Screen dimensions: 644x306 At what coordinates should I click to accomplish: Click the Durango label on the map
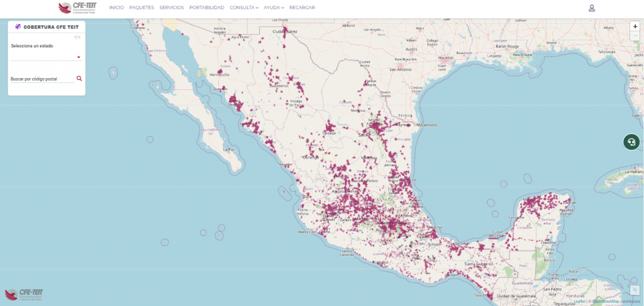click(x=311, y=157)
